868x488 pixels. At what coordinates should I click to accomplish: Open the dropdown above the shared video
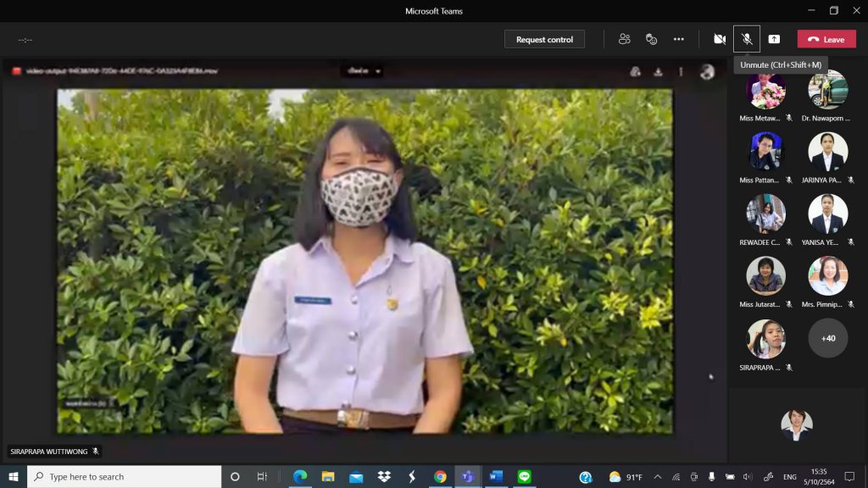coord(364,71)
